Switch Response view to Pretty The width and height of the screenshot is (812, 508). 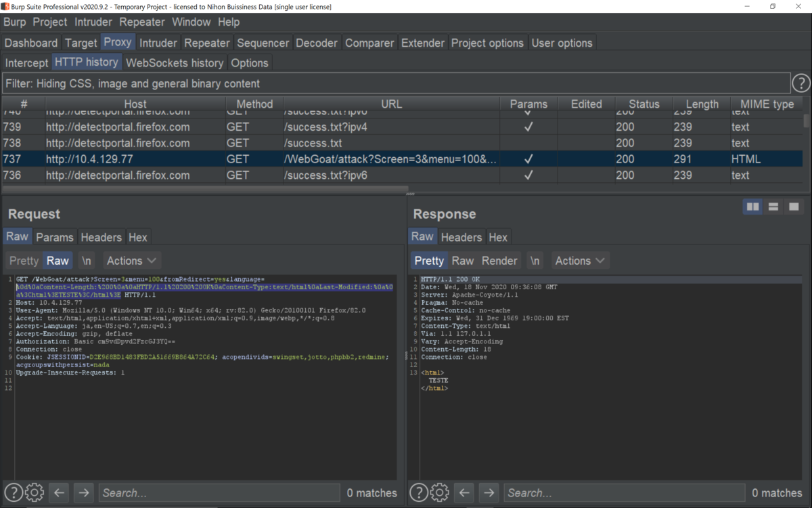coord(429,261)
